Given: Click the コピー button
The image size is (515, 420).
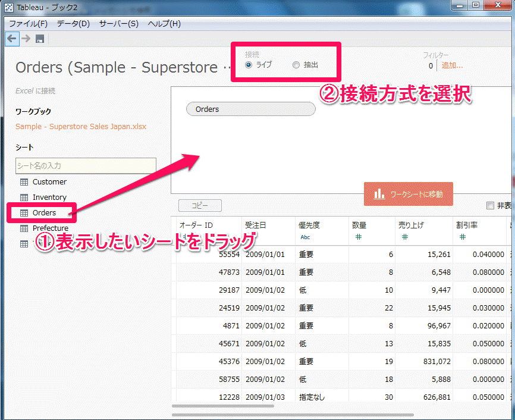Looking at the screenshot, I should click(200, 205).
